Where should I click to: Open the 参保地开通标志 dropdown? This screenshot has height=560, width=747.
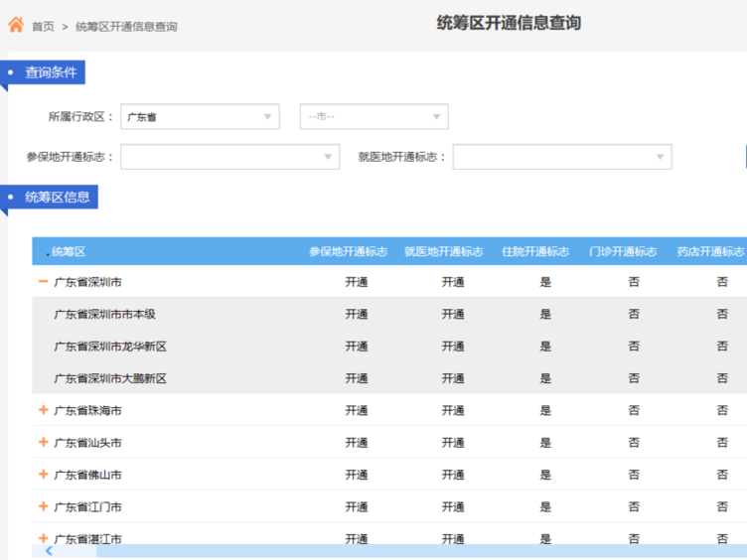pyautogui.click(x=229, y=157)
